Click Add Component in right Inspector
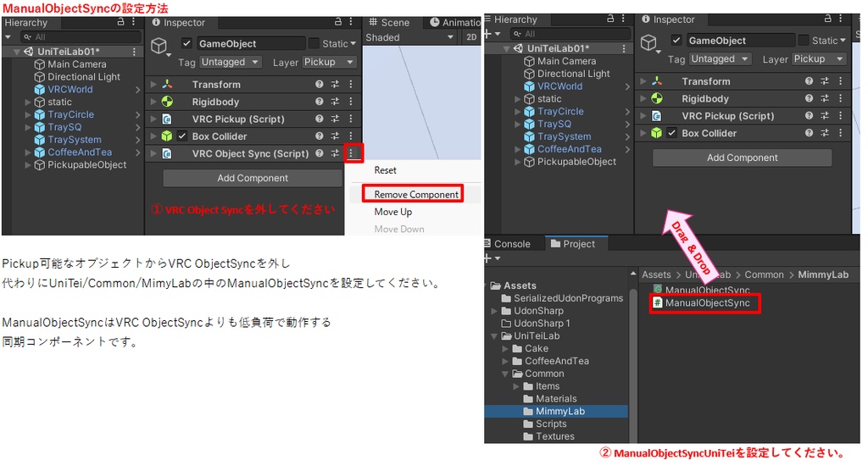 742,158
